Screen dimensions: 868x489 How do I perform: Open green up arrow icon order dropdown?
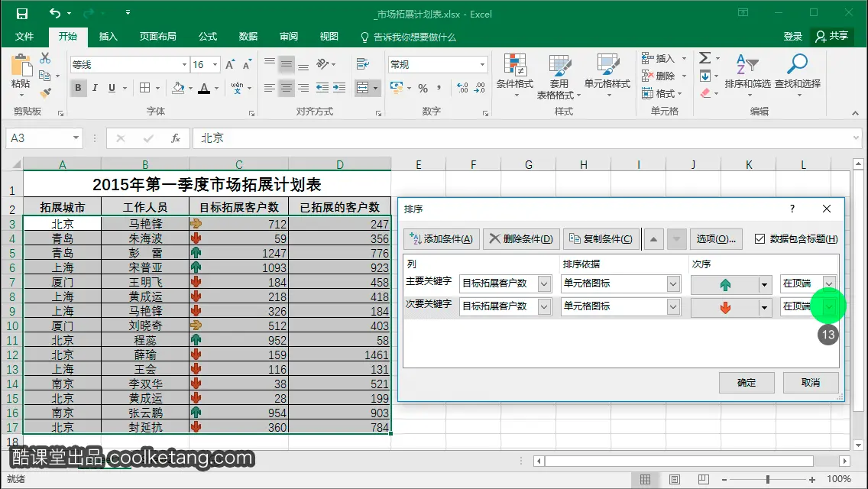click(x=765, y=284)
